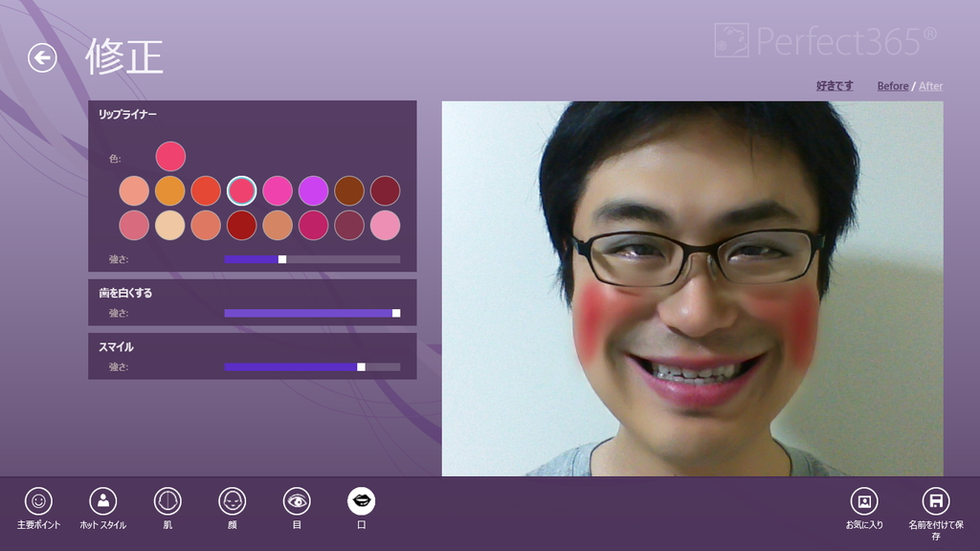The width and height of the screenshot is (980, 551).
Task: Click the face photo preview
Action: click(x=693, y=289)
